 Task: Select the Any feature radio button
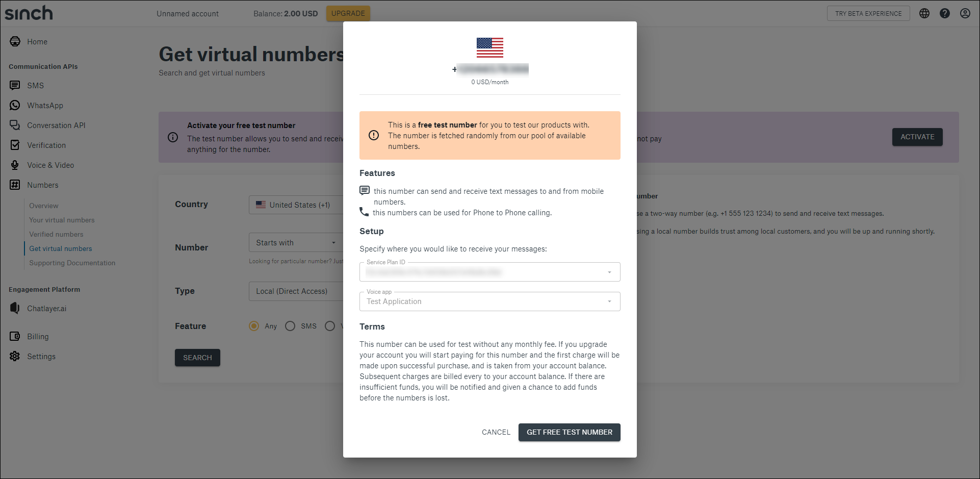click(253, 326)
